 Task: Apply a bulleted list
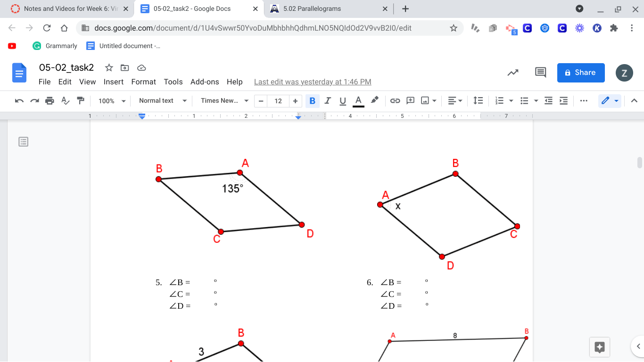click(x=524, y=101)
